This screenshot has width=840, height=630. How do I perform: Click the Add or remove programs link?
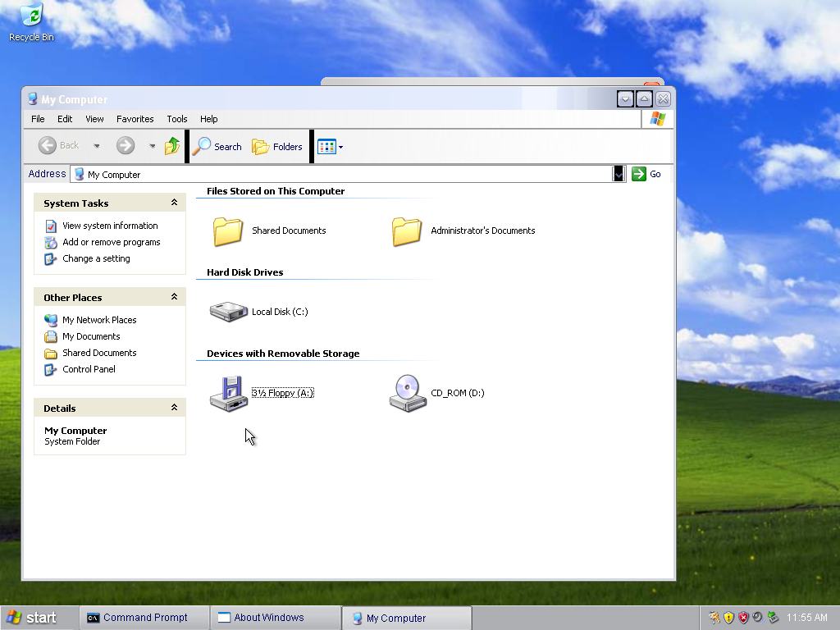point(112,242)
